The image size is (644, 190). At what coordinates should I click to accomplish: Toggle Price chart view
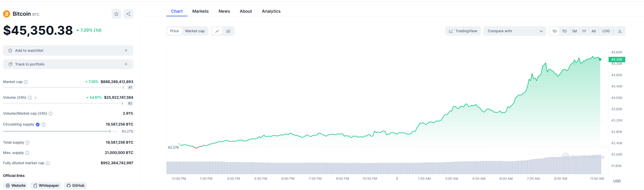click(x=175, y=31)
